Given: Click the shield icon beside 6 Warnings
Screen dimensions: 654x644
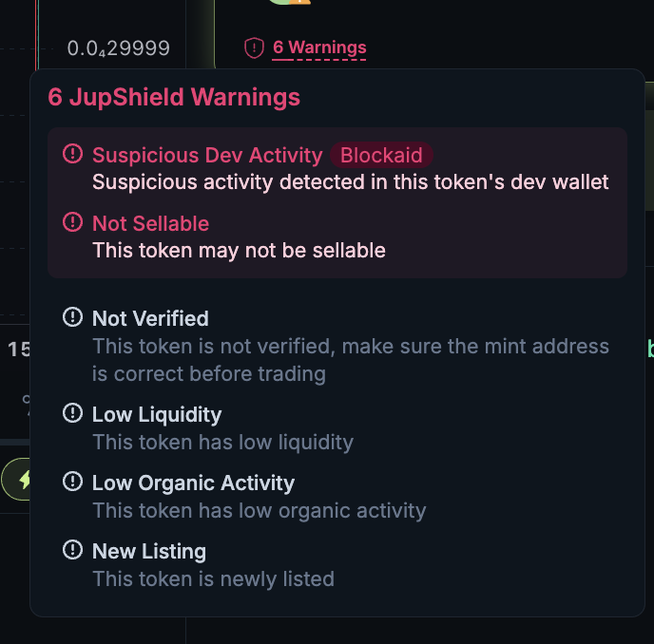Looking at the screenshot, I should [x=254, y=47].
